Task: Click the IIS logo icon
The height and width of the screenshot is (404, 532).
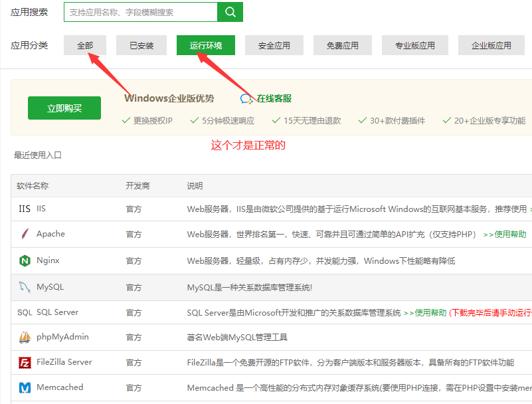Action: 25,209
